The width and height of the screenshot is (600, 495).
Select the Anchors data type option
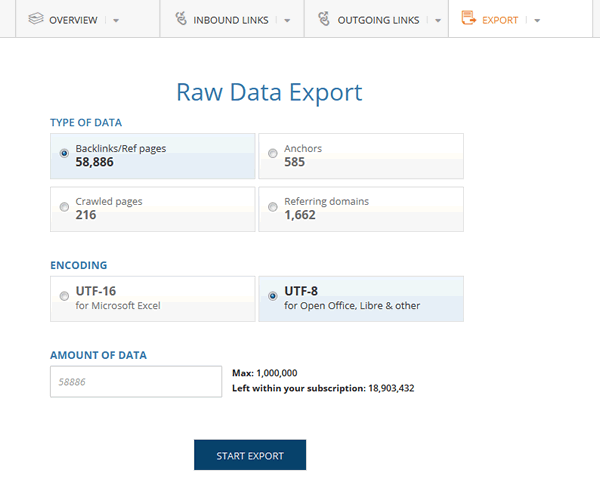[x=273, y=154]
